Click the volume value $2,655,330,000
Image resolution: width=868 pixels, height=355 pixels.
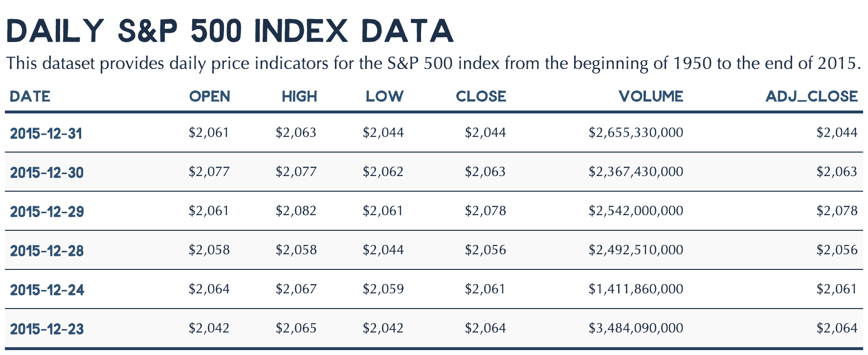(636, 133)
